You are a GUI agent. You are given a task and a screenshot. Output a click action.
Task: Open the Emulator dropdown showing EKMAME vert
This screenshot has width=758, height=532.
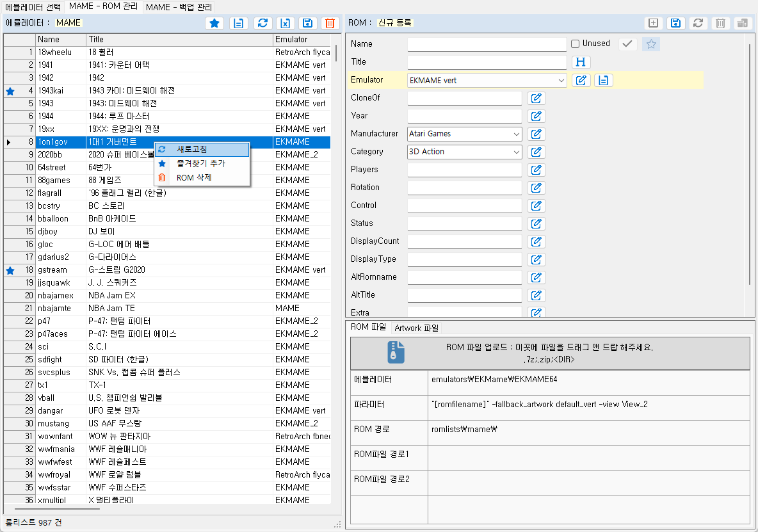coord(487,80)
